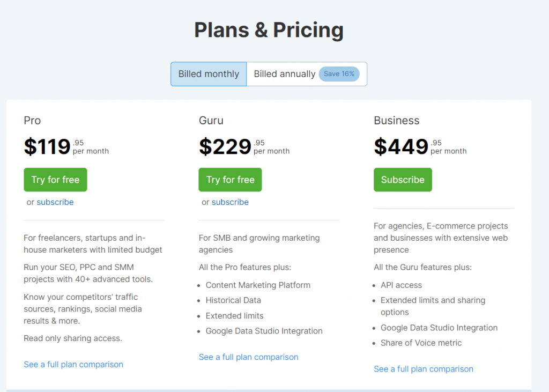Click the Save 16% badge

point(339,74)
